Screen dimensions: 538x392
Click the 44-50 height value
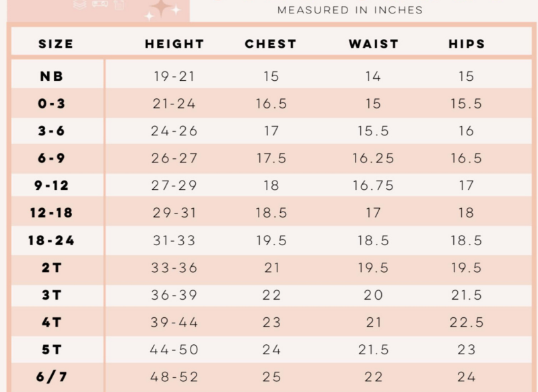click(174, 350)
